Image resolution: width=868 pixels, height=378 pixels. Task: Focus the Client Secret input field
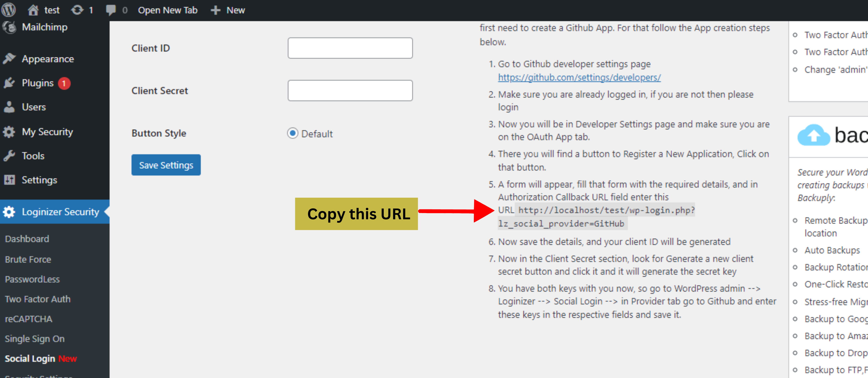pos(350,91)
